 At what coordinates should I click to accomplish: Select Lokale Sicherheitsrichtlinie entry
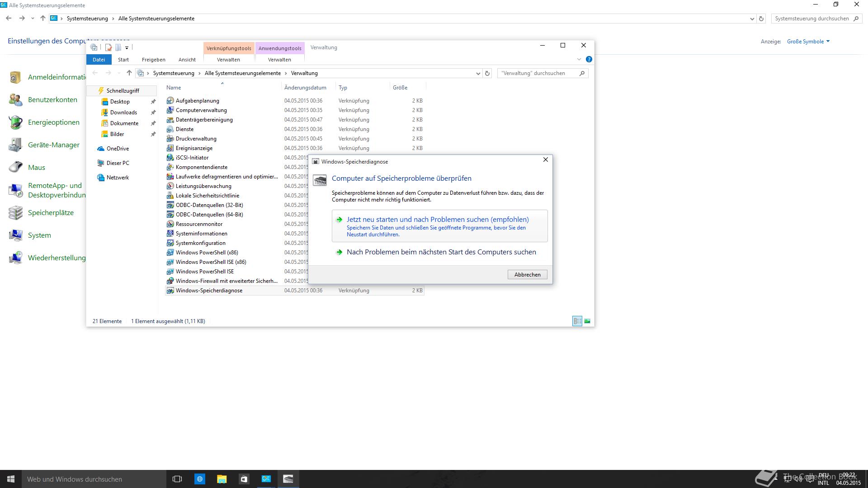tap(208, 196)
